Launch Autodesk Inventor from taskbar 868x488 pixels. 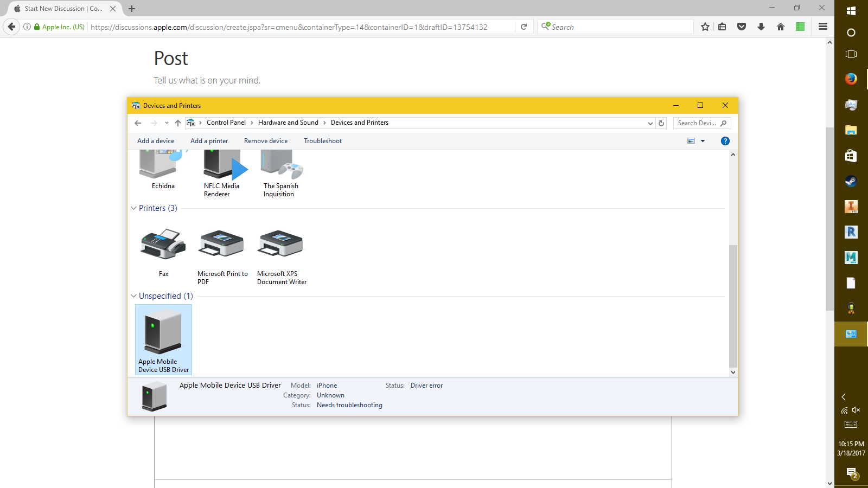[x=851, y=207]
